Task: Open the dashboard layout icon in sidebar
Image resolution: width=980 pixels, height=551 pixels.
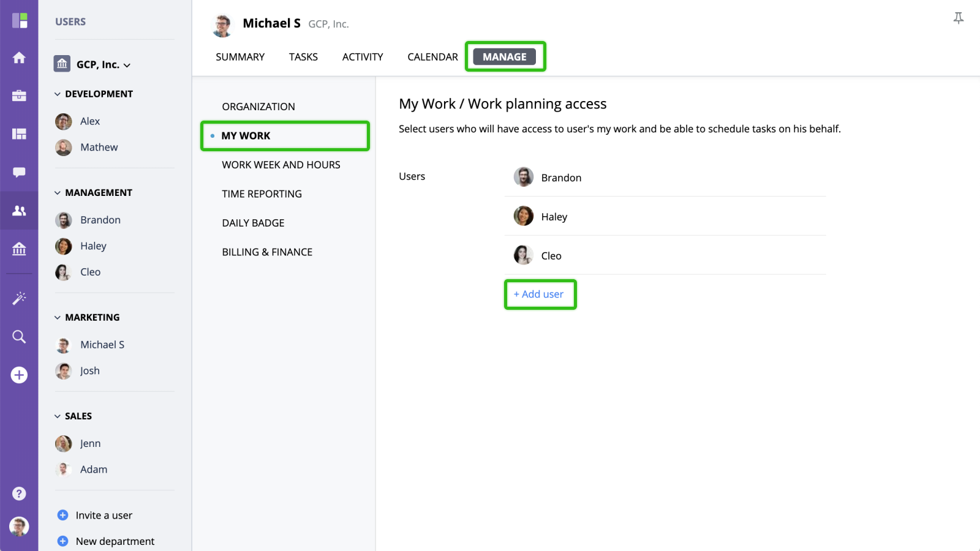Action: pyautogui.click(x=19, y=134)
